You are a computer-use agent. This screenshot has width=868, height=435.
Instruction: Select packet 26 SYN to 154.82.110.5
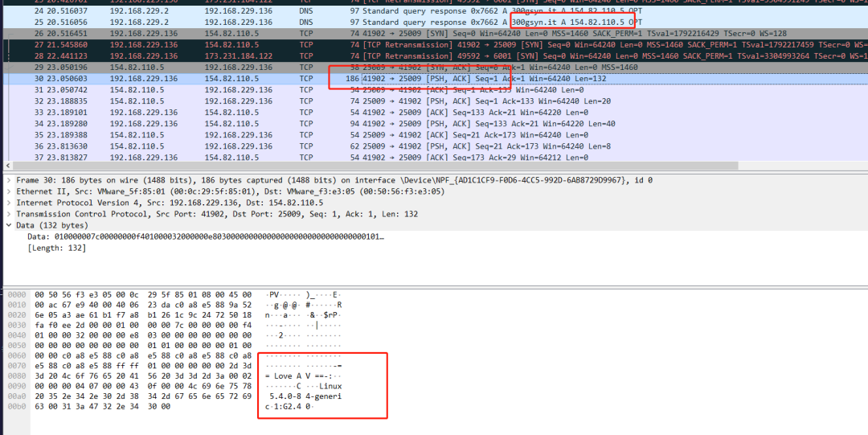coord(434,33)
